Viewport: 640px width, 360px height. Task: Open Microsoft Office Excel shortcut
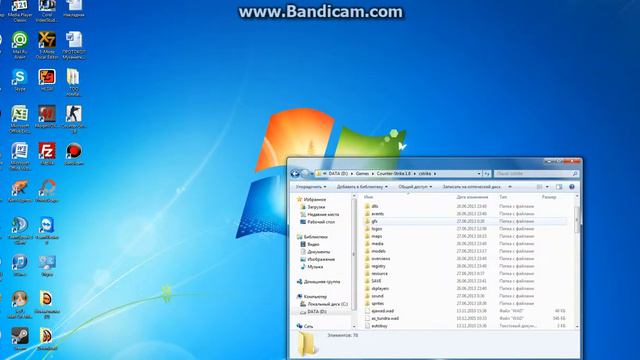(x=19, y=119)
